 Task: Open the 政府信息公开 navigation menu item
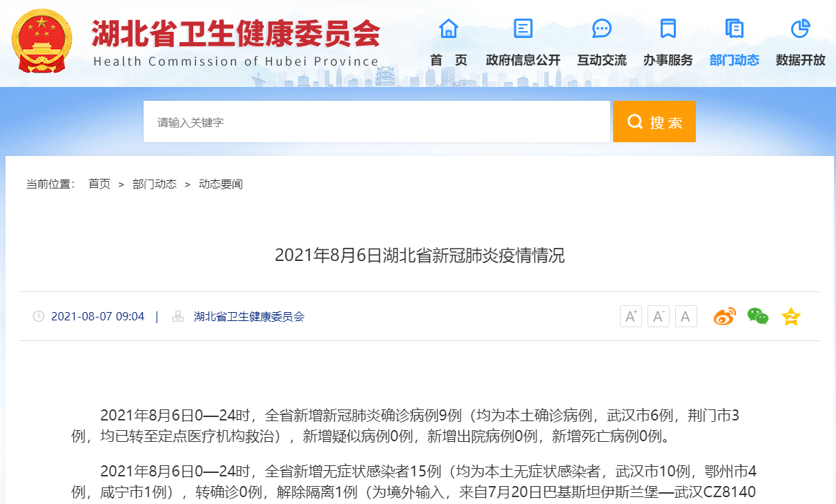click(x=523, y=59)
